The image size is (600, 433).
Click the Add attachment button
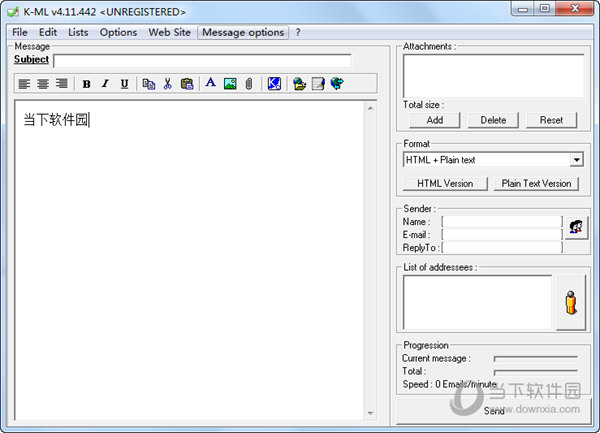click(435, 120)
